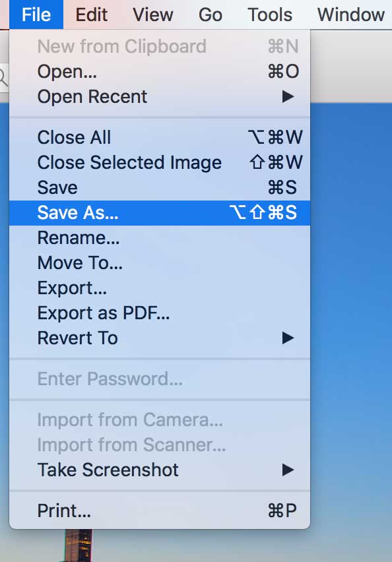Open the View menu
This screenshot has width=392, height=562.
pos(152,15)
